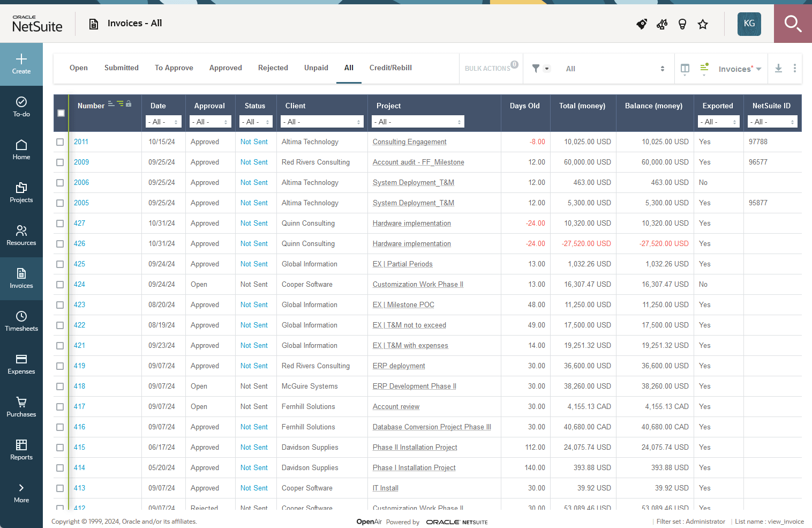Select Invoices in the sidebar
The height and width of the screenshot is (528, 812).
21,279
